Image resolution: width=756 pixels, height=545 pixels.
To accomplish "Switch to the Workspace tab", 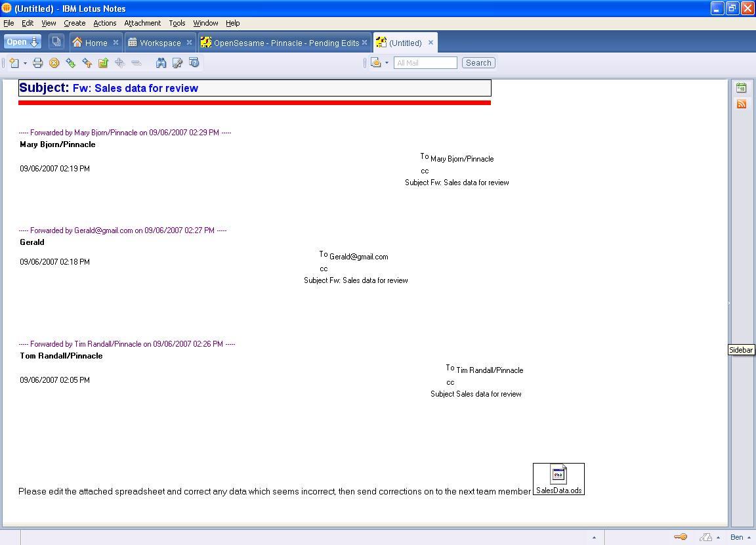I will point(159,43).
